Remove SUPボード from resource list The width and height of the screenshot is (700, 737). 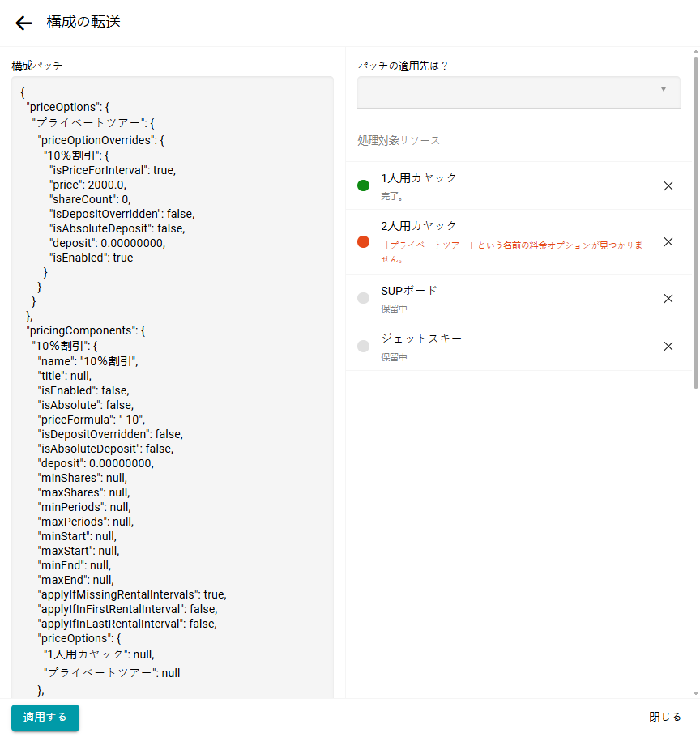(668, 298)
